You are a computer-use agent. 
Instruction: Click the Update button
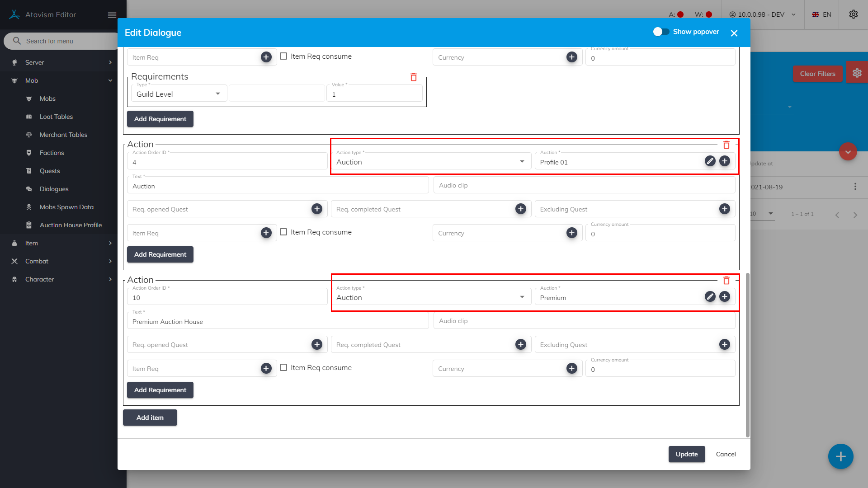point(686,454)
